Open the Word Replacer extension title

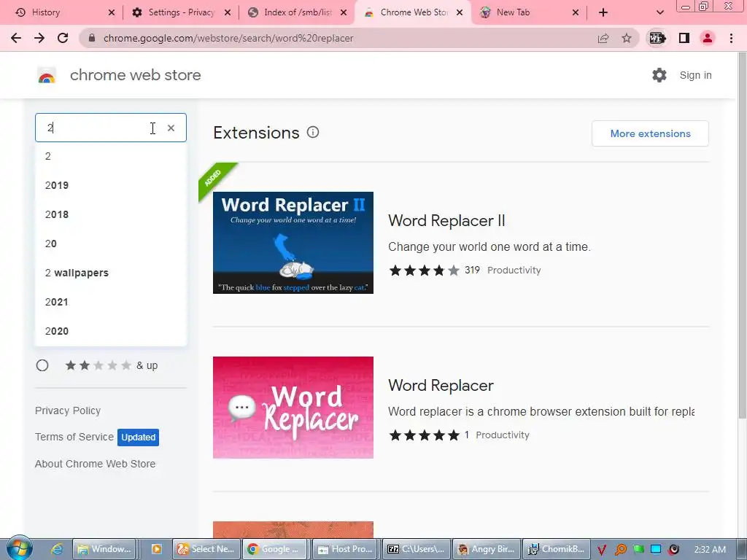pyautogui.click(x=441, y=385)
